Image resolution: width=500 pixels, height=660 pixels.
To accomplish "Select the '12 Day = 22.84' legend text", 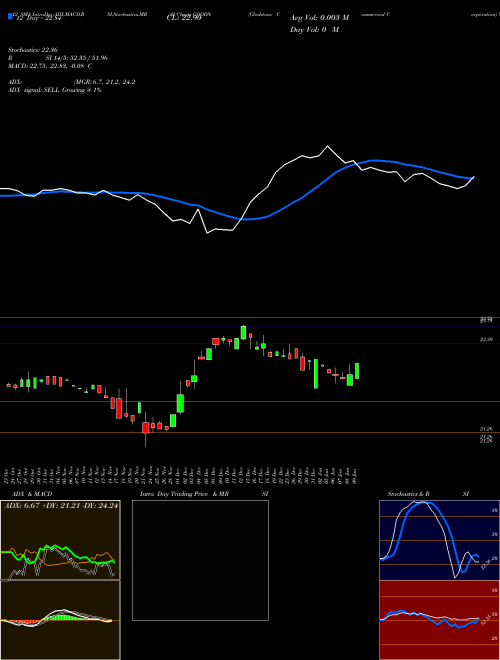I will pos(38,18).
